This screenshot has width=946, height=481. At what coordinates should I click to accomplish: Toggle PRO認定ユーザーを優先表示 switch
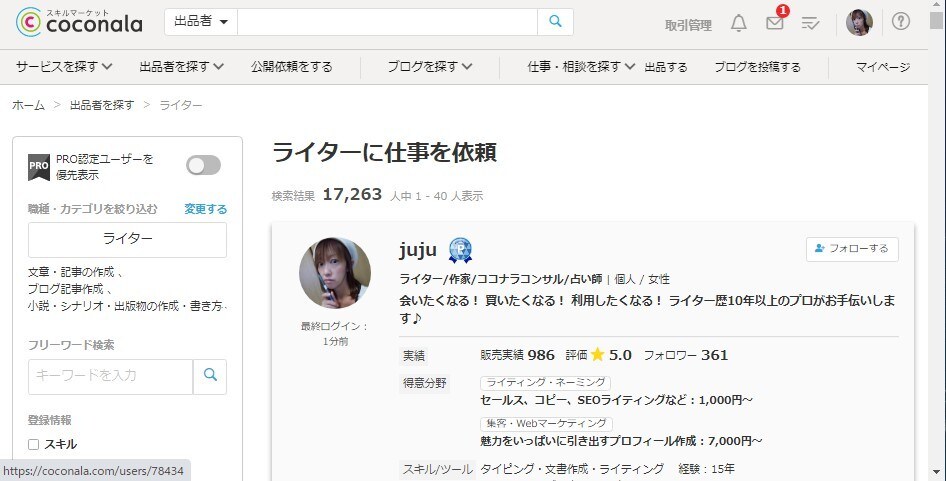click(203, 165)
